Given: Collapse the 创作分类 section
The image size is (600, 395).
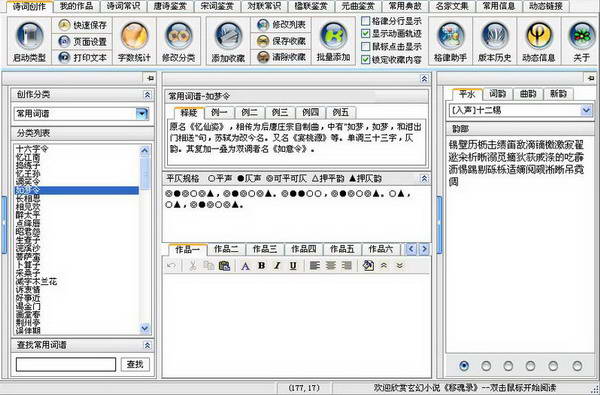Looking at the screenshot, I should [x=147, y=95].
